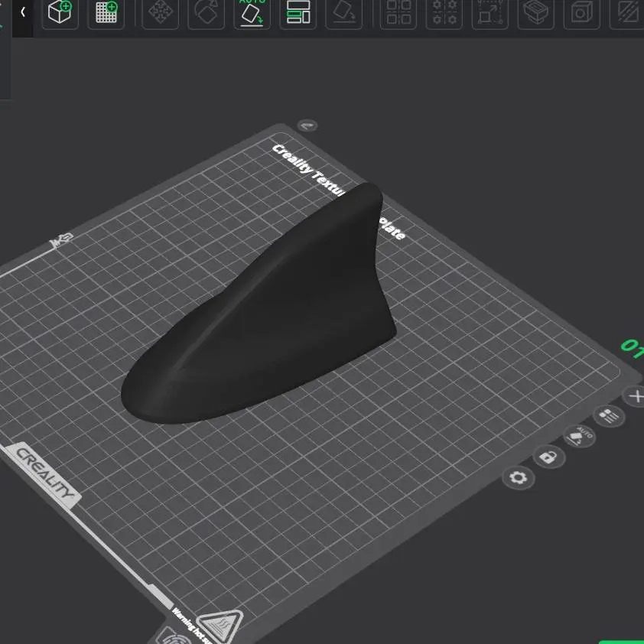
Task: Click the split to objects four-squares icon
Action: (398, 12)
